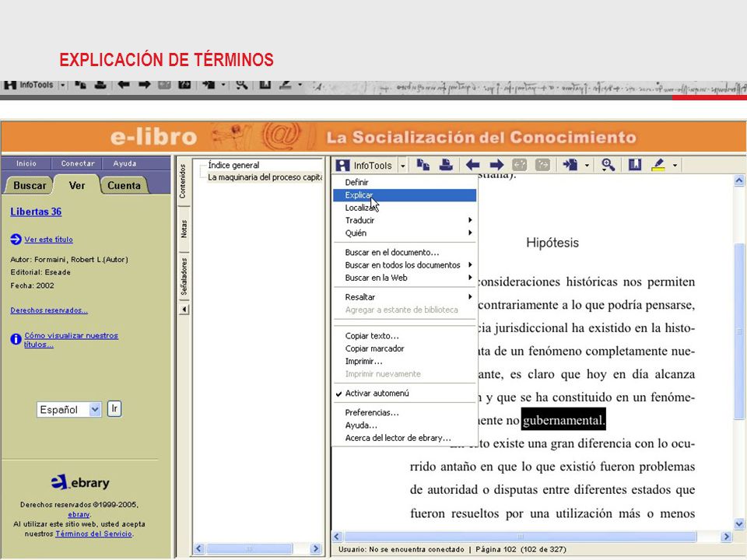This screenshot has height=560, width=747.
Task: Select the Contenidos vertical tab
Action: coord(184,181)
